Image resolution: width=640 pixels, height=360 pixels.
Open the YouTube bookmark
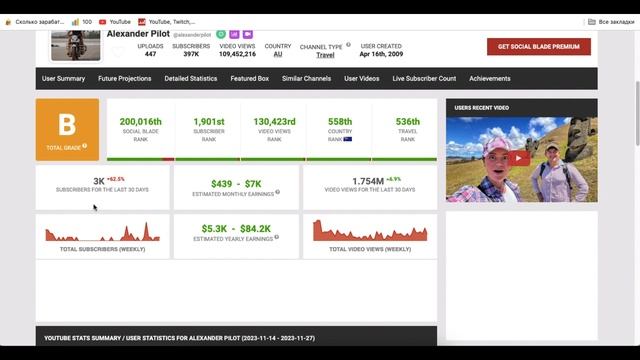(x=115, y=22)
